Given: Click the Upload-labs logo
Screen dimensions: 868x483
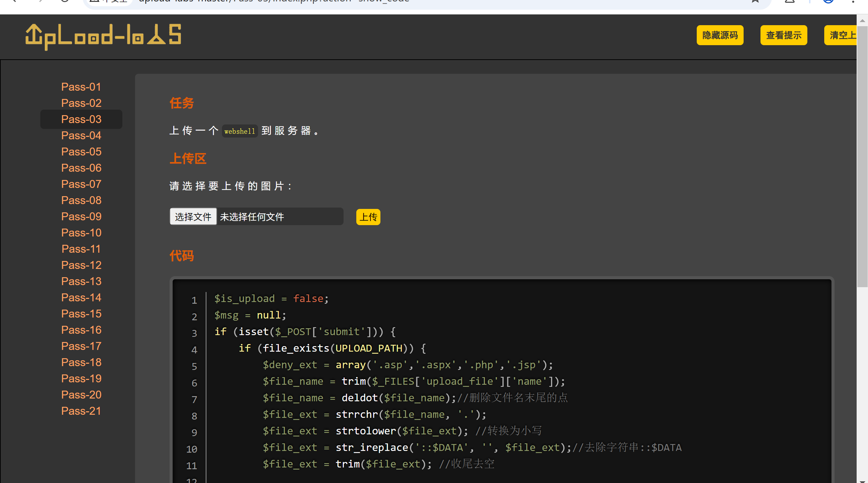Looking at the screenshot, I should [x=103, y=36].
